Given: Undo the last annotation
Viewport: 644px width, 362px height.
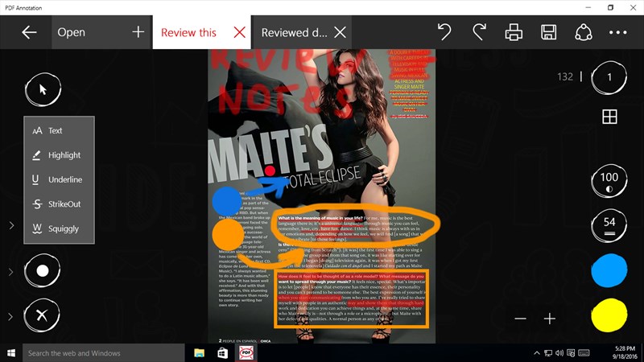Looking at the screenshot, I should pyautogui.click(x=444, y=32).
